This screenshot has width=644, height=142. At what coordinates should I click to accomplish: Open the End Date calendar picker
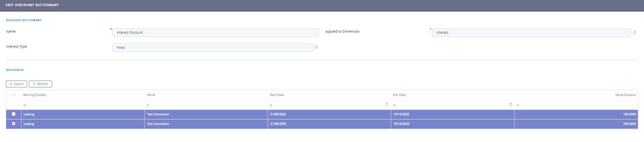[x=510, y=104]
